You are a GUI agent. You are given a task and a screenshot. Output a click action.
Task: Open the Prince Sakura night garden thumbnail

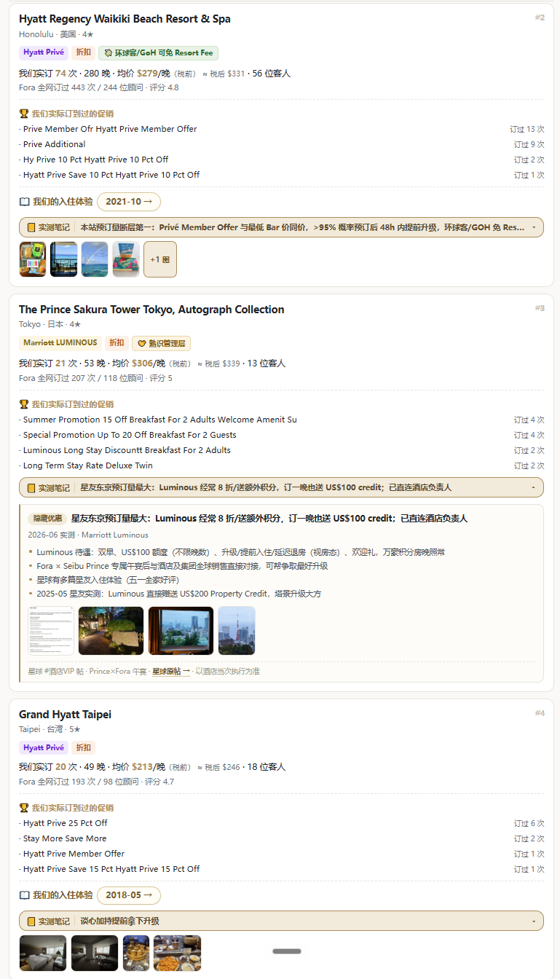click(x=111, y=631)
